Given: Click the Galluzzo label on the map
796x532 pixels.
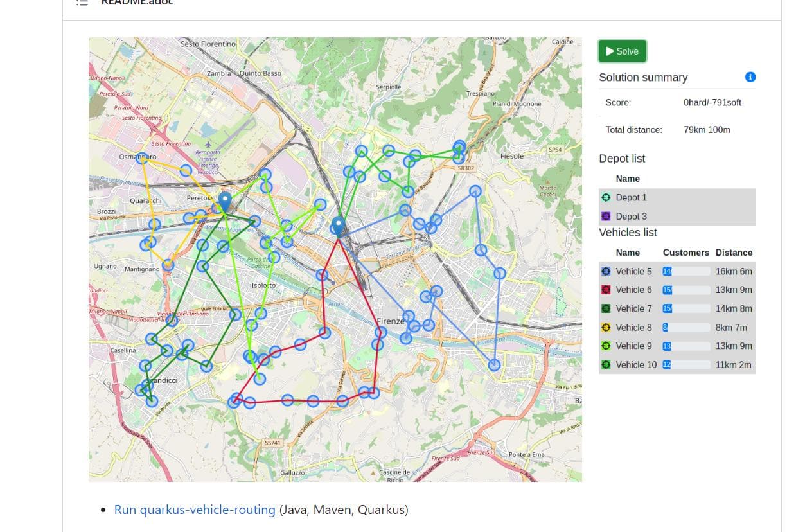Looking at the screenshot, I should [292, 472].
